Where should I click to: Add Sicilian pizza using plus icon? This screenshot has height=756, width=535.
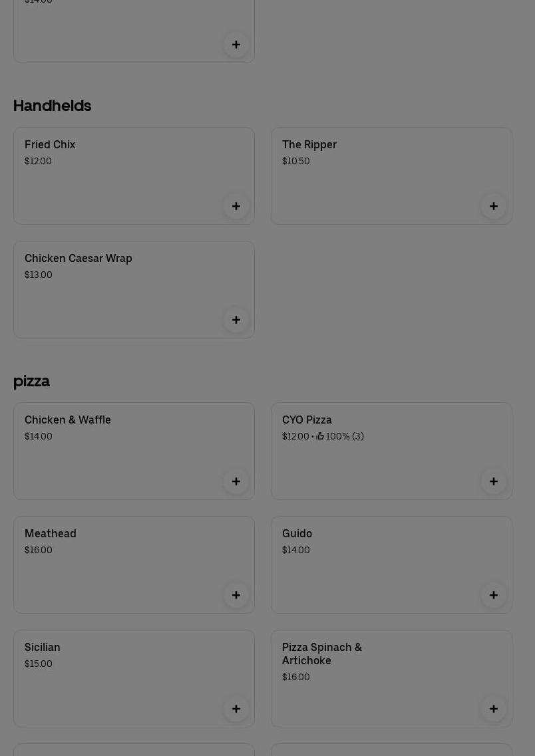coord(236,709)
